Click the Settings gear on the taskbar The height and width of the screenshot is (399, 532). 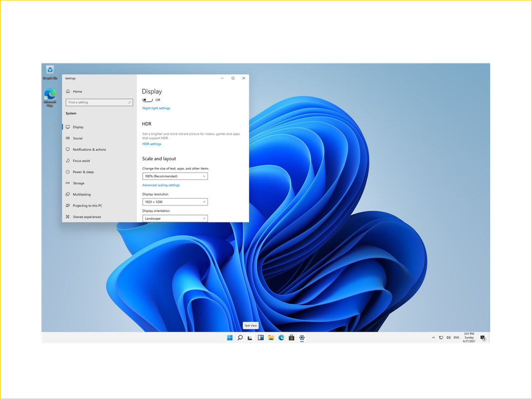[302, 338]
